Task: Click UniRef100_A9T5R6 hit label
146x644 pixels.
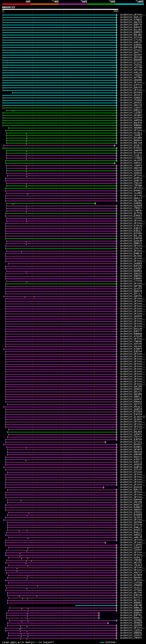Action: (x=131, y=77)
